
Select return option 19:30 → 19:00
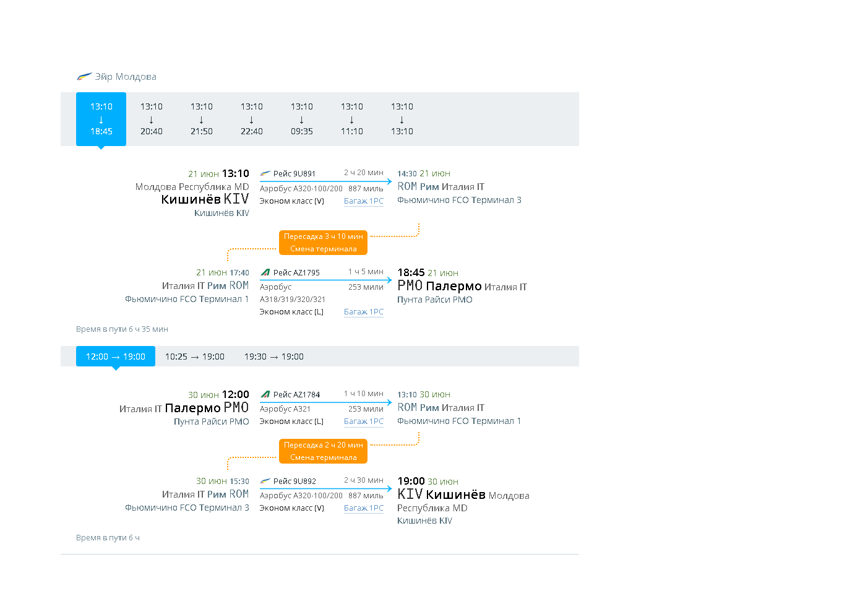pos(273,357)
